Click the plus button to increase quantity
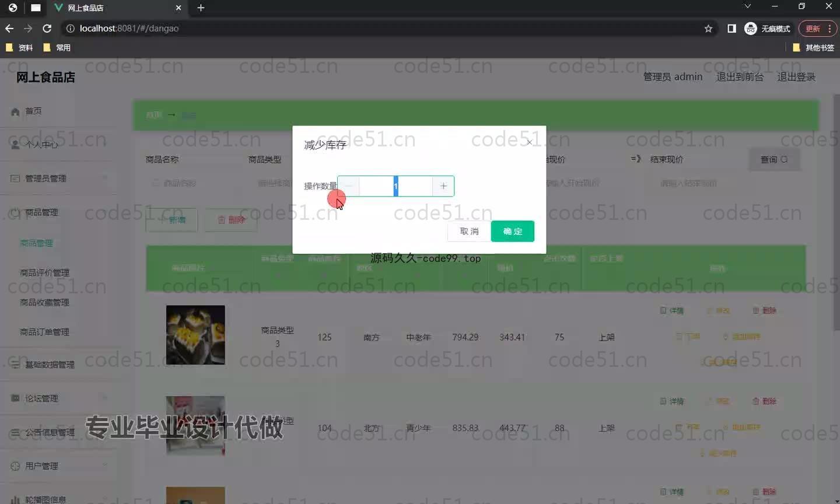The width and height of the screenshot is (840, 504). coord(443,186)
